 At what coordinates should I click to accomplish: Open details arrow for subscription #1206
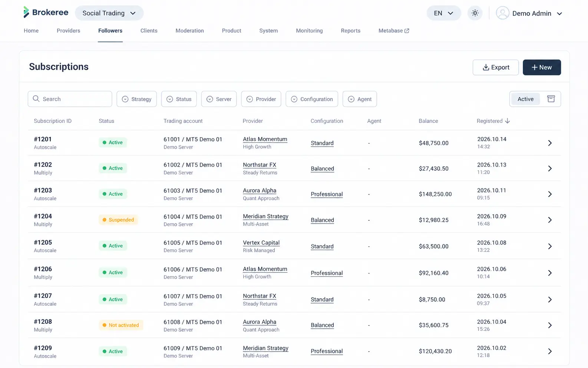pyautogui.click(x=550, y=273)
